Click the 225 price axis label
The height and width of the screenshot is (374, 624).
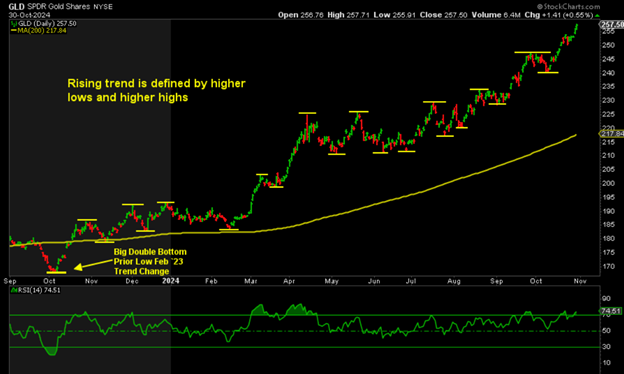click(x=608, y=115)
